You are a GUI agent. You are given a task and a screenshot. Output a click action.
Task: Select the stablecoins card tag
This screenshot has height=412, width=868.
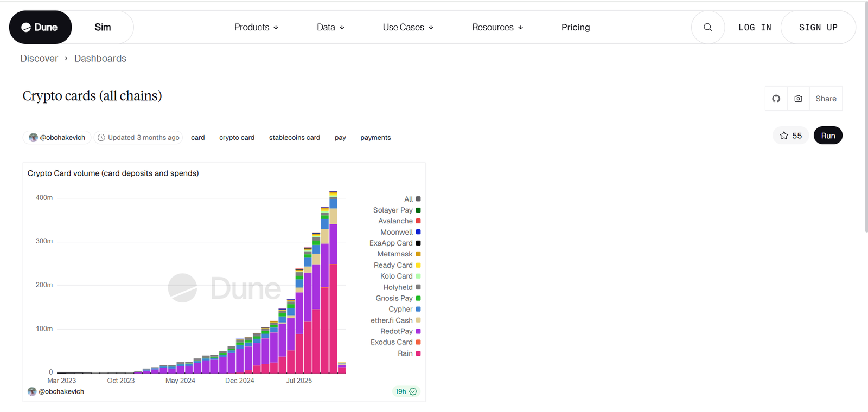(294, 138)
